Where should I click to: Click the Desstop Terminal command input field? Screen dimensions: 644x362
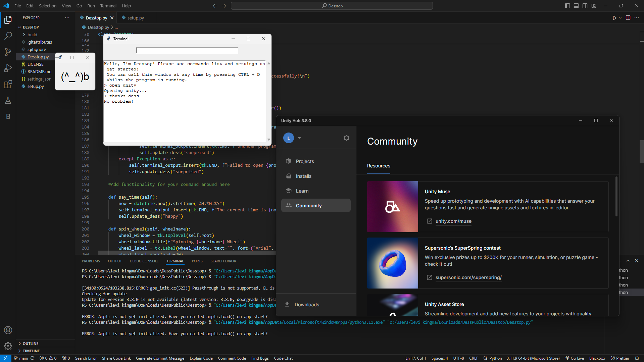click(x=187, y=50)
